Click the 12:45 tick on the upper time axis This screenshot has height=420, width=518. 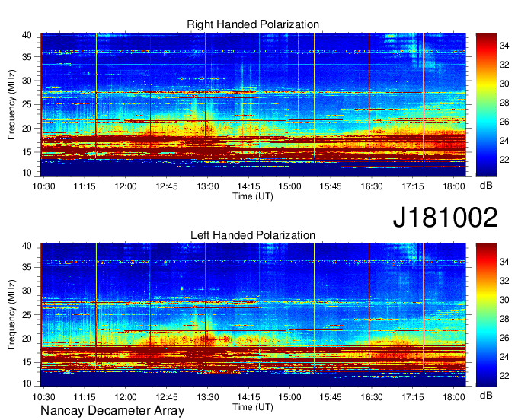pyautogui.click(x=167, y=186)
